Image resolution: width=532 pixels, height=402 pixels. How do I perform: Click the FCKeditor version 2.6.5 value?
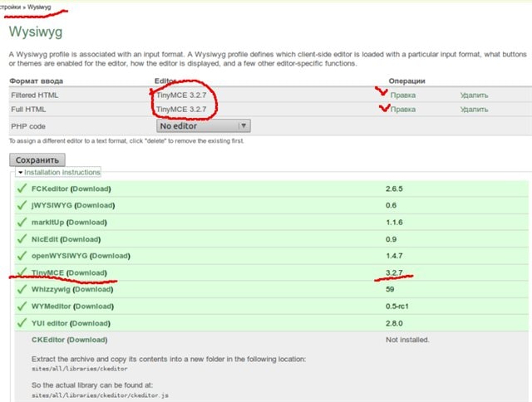tap(394, 189)
